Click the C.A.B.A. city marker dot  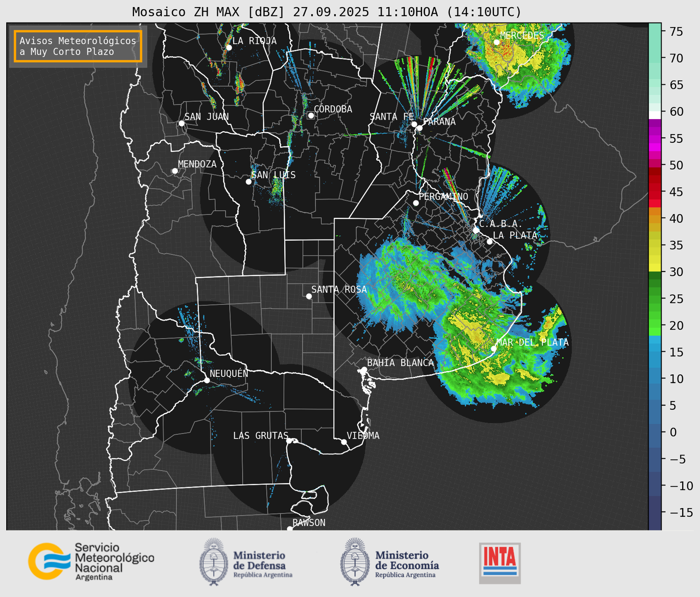pos(476,230)
